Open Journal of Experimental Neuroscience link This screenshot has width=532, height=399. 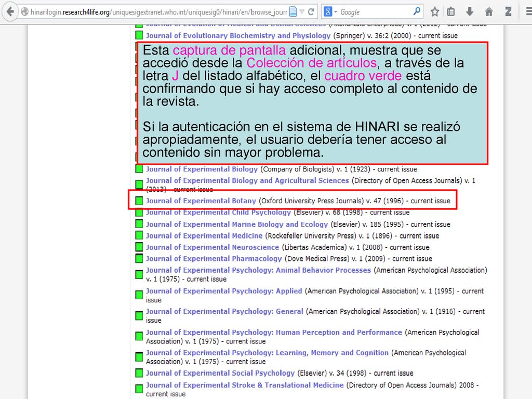(x=212, y=247)
